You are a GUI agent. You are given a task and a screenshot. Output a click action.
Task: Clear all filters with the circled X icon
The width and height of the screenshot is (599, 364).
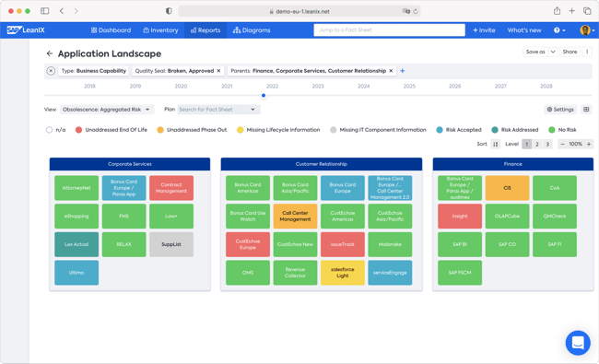tap(51, 71)
